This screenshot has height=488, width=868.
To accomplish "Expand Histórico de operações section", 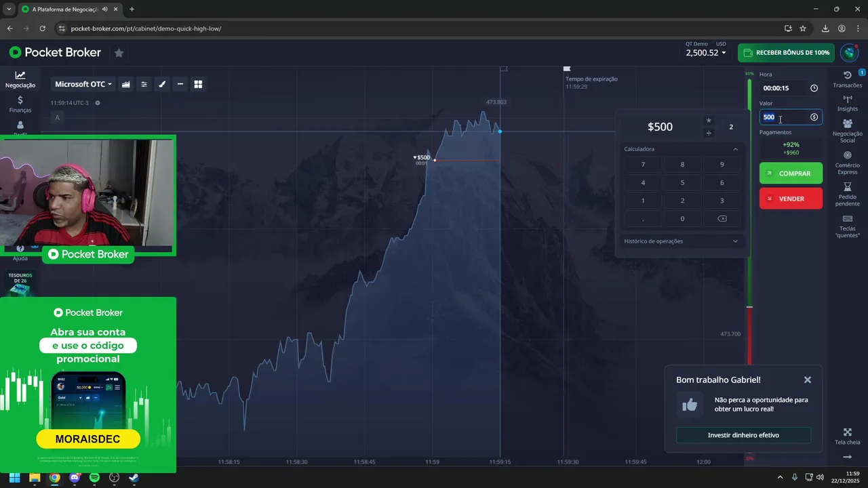I will tap(681, 241).
